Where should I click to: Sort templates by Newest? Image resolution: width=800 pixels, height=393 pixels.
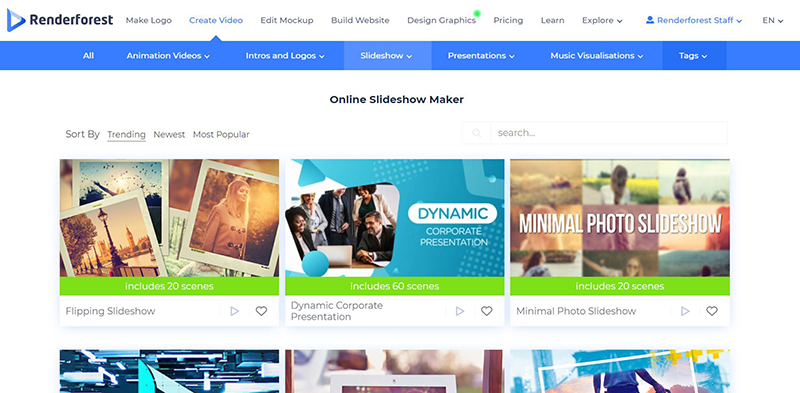[169, 135]
